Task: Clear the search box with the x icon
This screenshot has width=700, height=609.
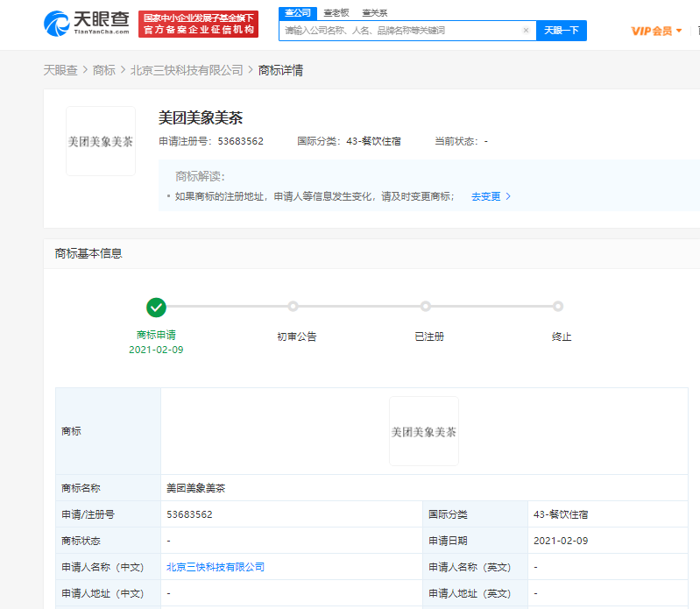Action: (x=526, y=31)
